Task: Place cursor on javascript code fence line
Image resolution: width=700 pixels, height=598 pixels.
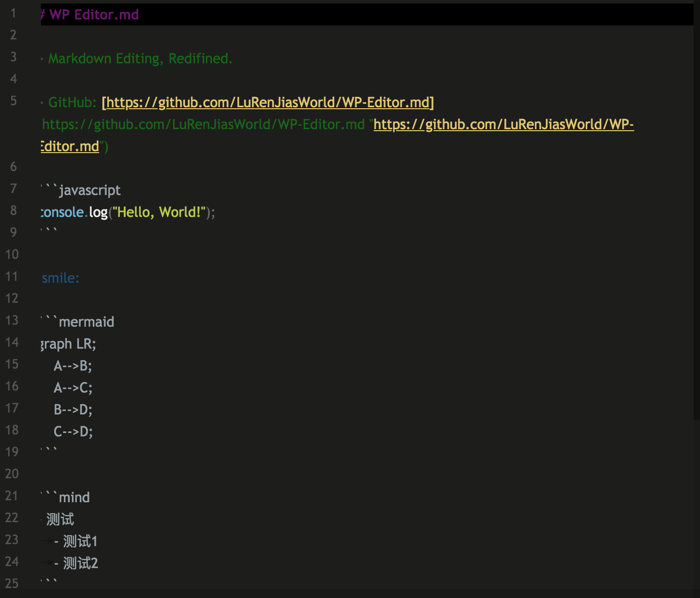Action: (x=81, y=190)
